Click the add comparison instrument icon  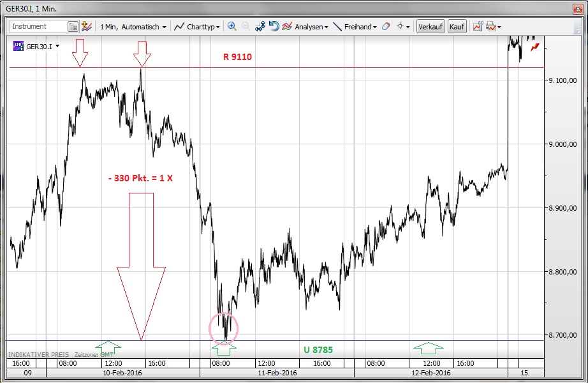click(x=87, y=26)
